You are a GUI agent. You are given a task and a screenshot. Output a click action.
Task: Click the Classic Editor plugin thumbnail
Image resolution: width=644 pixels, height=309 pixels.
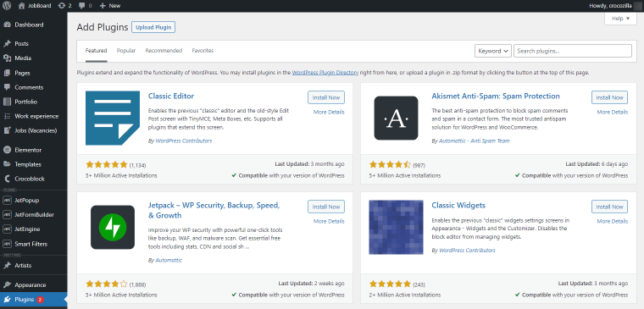(x=113, y=119)
